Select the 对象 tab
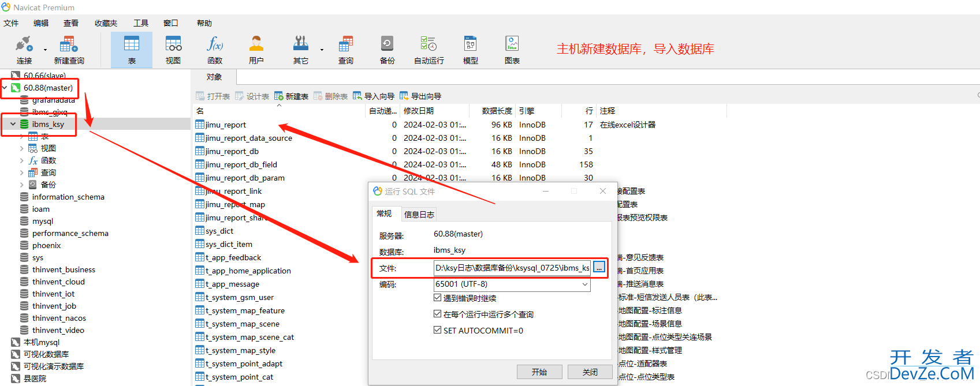The height and width of the screenshot is (386, 980). (x=214, y=77)
